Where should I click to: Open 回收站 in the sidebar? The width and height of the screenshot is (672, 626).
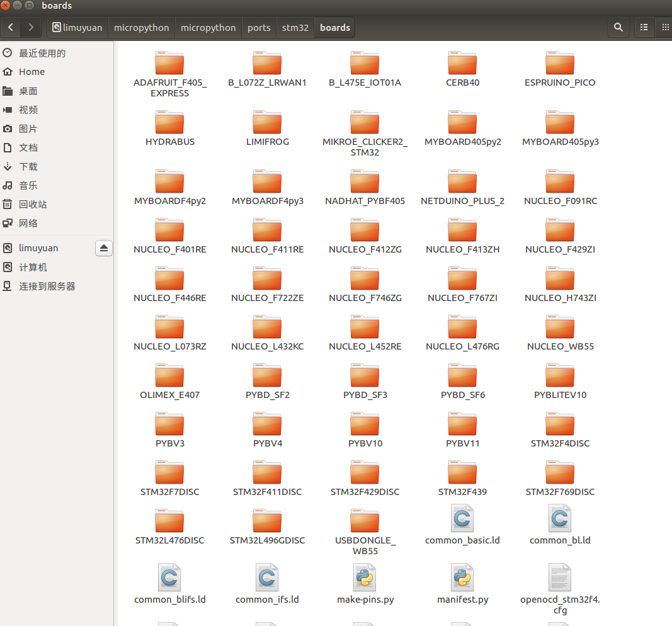(57, 204)
